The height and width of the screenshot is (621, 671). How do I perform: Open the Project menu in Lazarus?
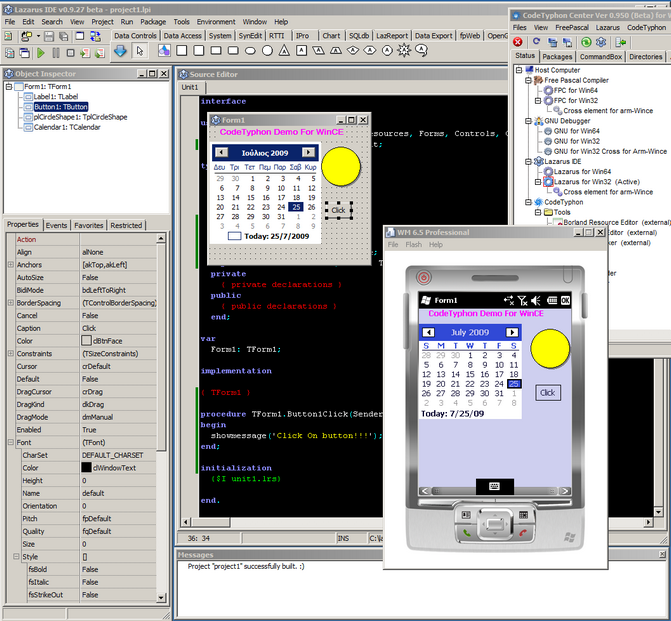102,22
